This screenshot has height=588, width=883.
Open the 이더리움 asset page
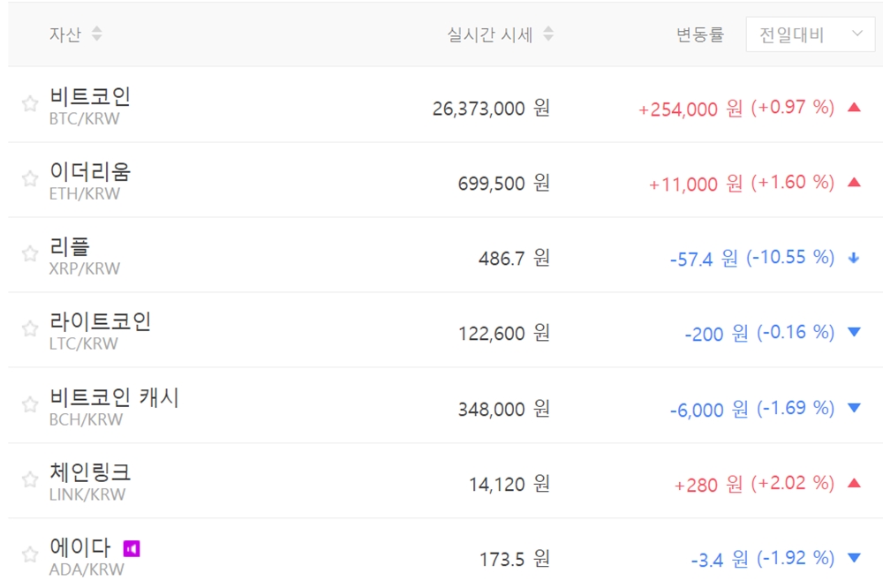coord(90,171)
